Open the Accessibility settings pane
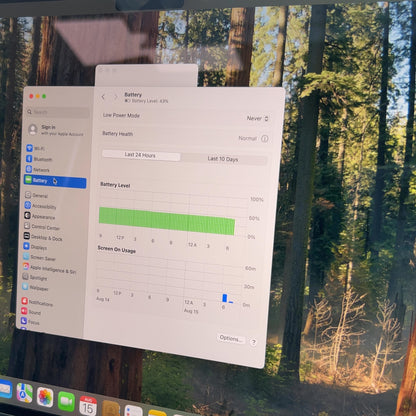Image resolution: width=416 pixels, height=416 pixels. [x=40, y=206]
